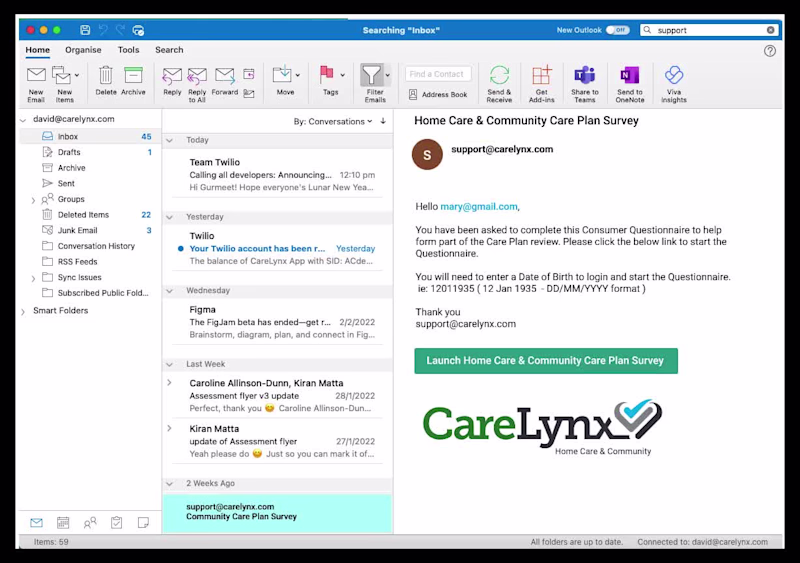
Task: Collapse the david@carelynx.com account tree
Action: pyautogui.click(x=23, y=120)
